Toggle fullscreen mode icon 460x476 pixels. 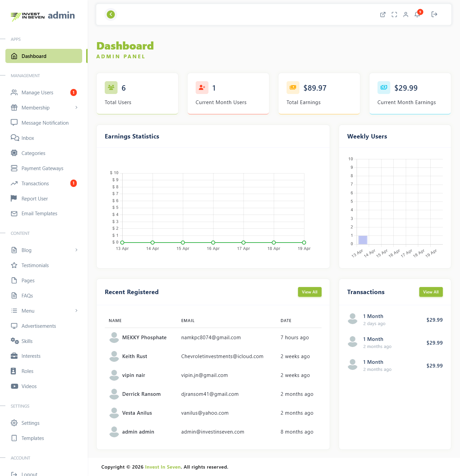pos(394,14)
